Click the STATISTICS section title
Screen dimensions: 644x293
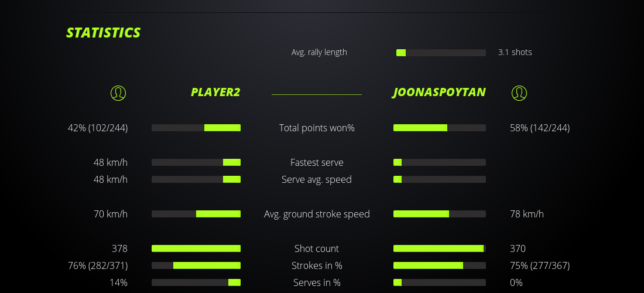coord(104,32)
